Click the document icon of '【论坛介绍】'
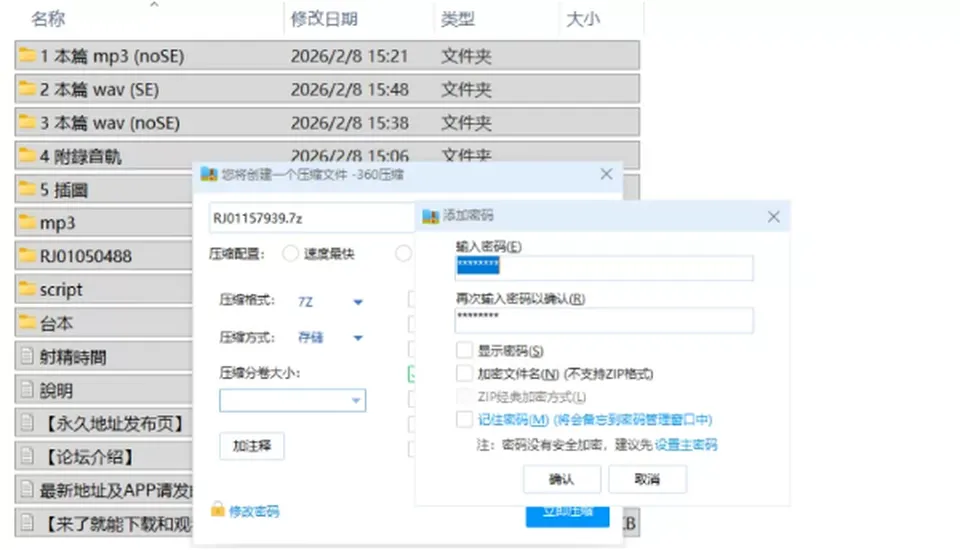The height and width of the screenshot is (550, 960). [27, 456]
